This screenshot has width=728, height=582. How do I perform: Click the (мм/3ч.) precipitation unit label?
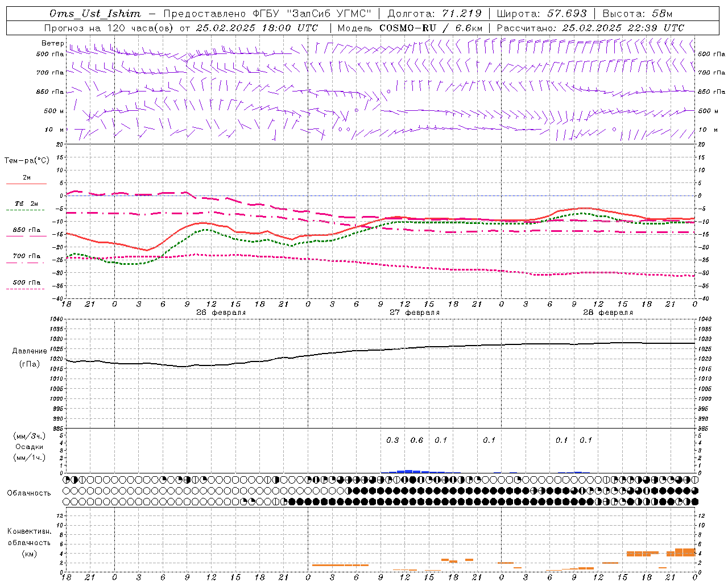(x=29, y=436)
